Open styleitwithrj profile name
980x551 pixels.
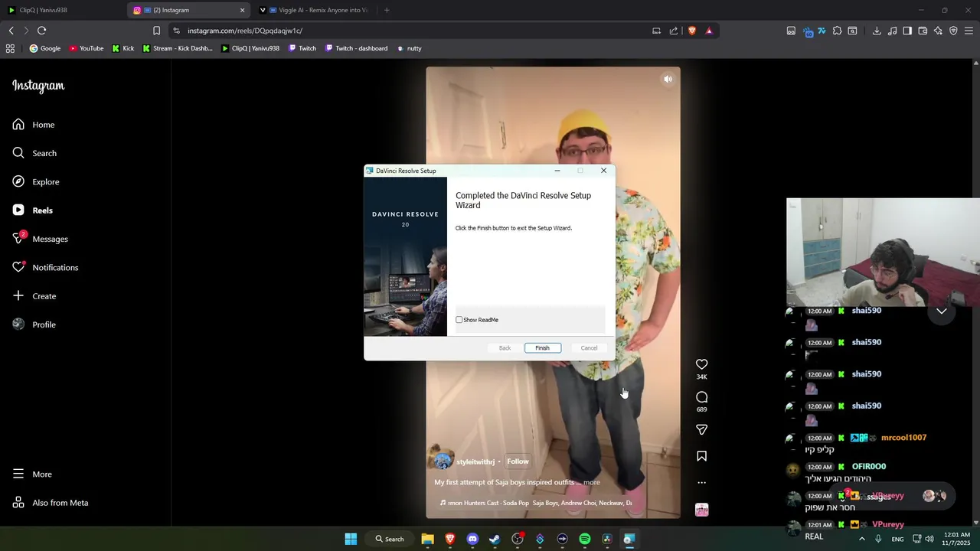coord(475,462)
